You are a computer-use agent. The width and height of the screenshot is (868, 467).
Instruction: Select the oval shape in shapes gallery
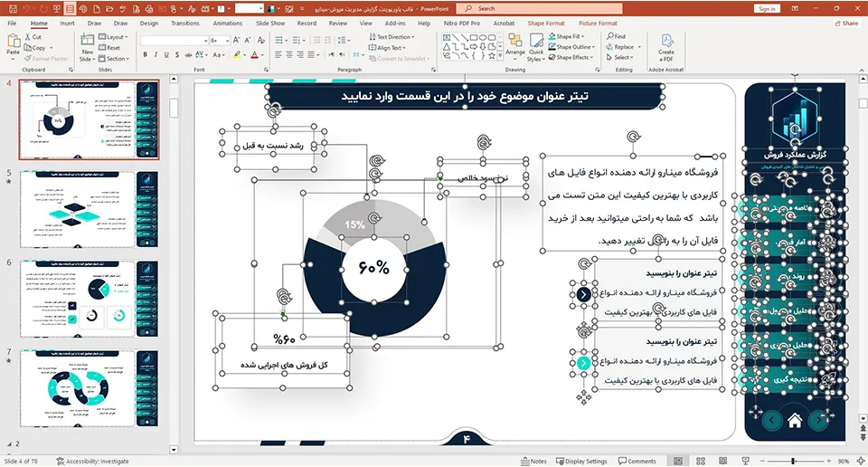483,37
